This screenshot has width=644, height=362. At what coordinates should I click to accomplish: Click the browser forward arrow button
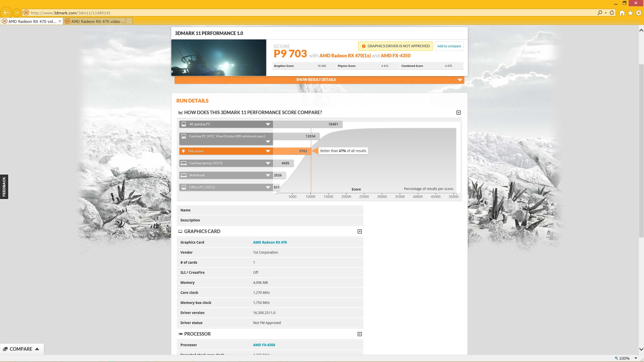coord(17,13)
